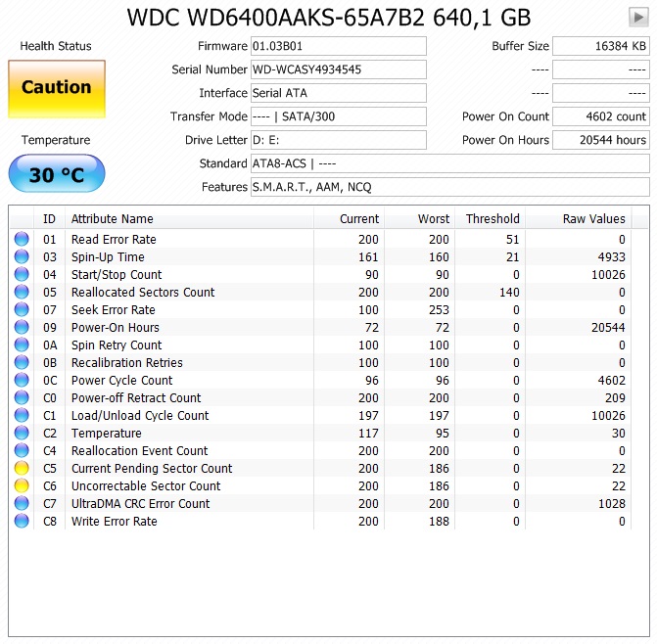
Task: Select the Write Error Rate attribute name
Action: tap(114, 521)
